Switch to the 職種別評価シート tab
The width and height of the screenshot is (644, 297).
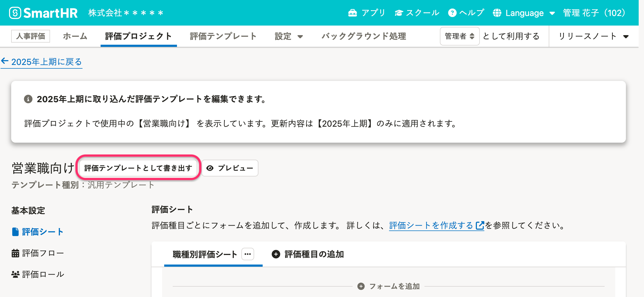pyautogui.click(x=204, y=254)
